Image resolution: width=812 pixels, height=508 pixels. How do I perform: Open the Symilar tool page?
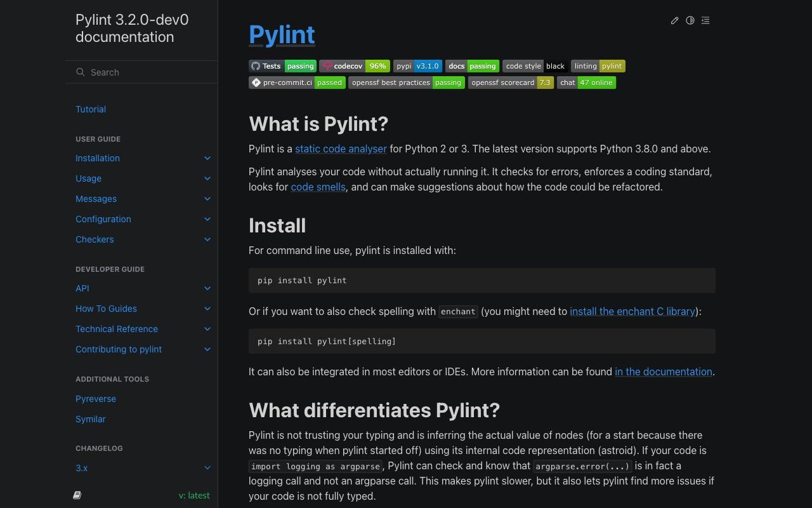click(x=91, y=419)
